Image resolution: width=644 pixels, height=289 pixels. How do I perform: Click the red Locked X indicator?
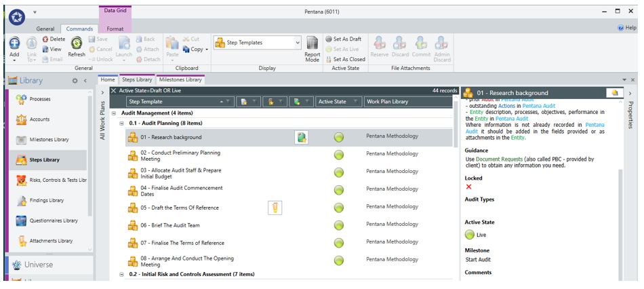coord(468,187)
